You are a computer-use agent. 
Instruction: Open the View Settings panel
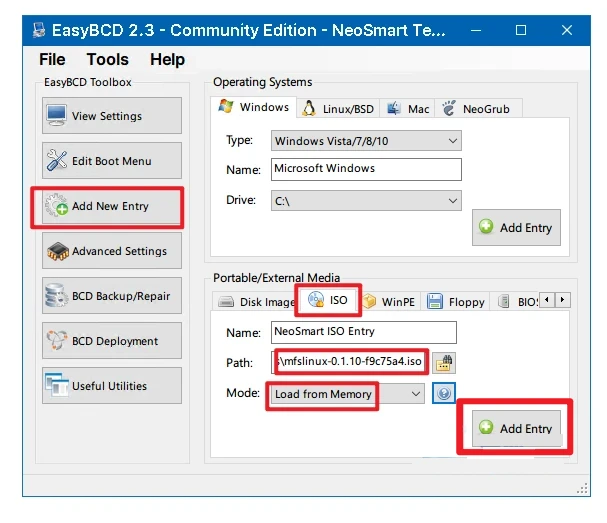[x=111, y=116]
